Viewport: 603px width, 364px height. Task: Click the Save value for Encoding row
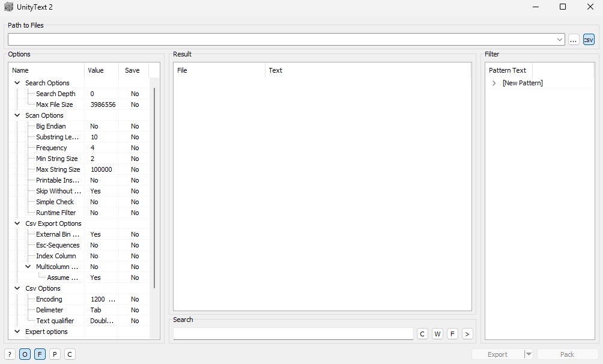point(135,299)
